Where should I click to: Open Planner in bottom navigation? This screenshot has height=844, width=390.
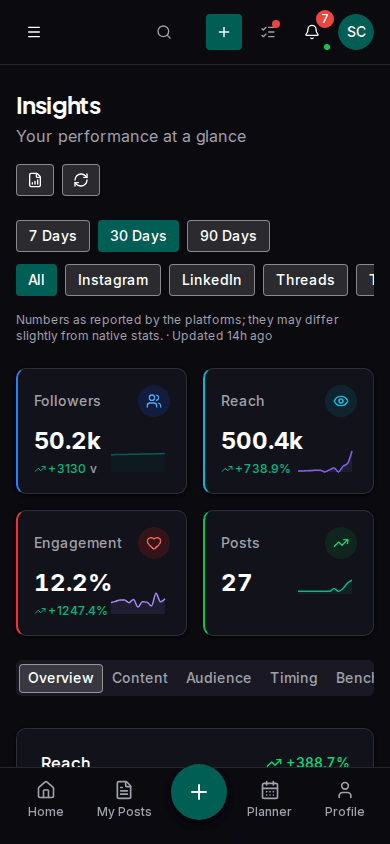tap(269, 799)
